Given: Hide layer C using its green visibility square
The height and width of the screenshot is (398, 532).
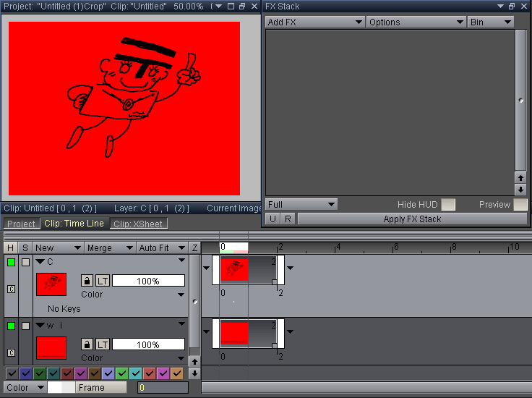Looking at the screenshot, I should [x=11, y=262].
